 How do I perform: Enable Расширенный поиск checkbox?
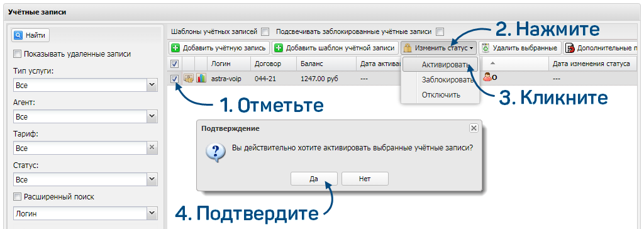click(x=17, y=197)
